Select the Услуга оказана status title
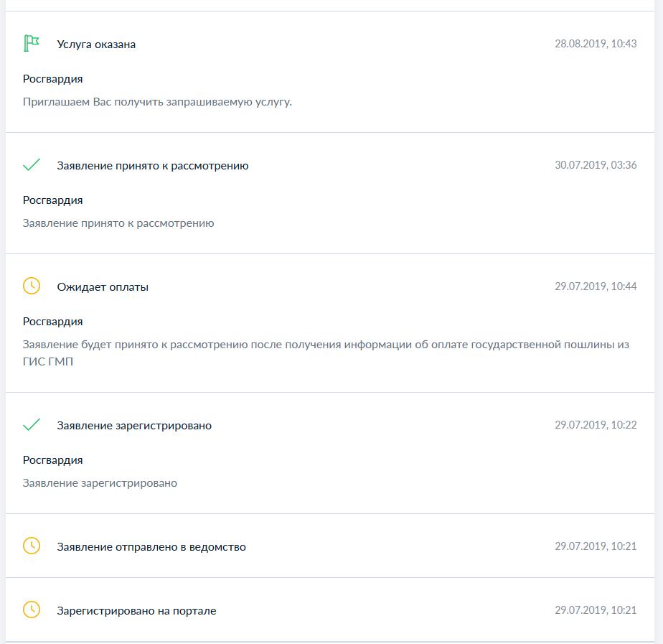 (x=96, y=45)
